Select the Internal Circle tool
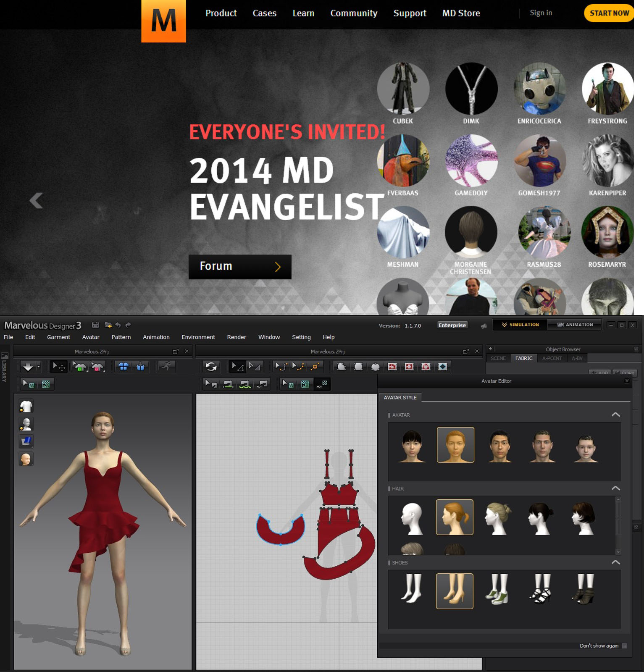Viewport: 644px width, 672px height. (426, 367)
